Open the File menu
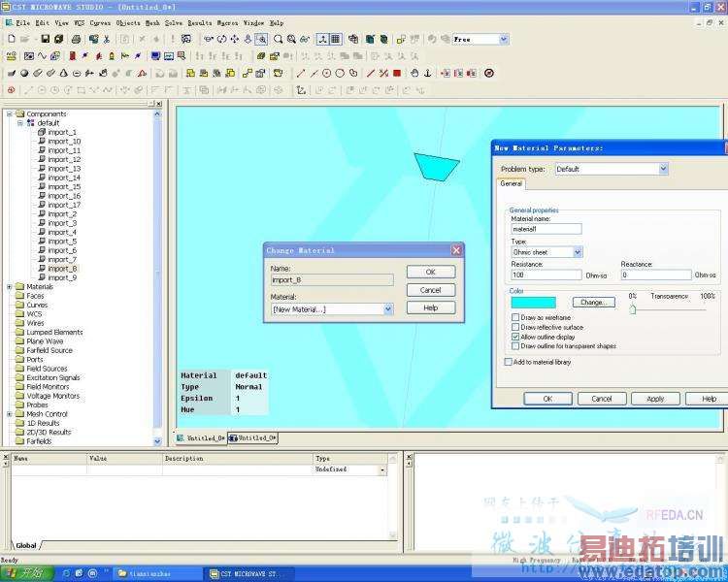This screenshot has width=728, height=582. click(22, 22)
